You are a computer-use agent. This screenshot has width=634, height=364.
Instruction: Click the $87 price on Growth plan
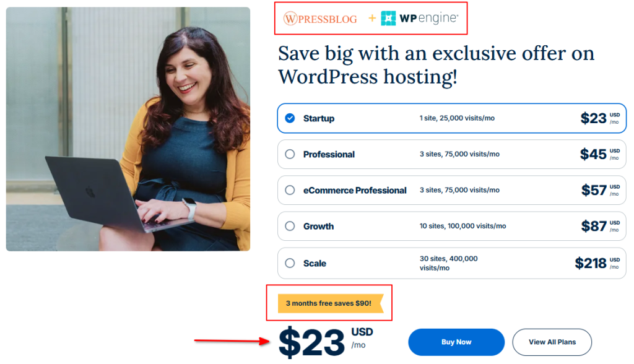[x=594, y=226]
